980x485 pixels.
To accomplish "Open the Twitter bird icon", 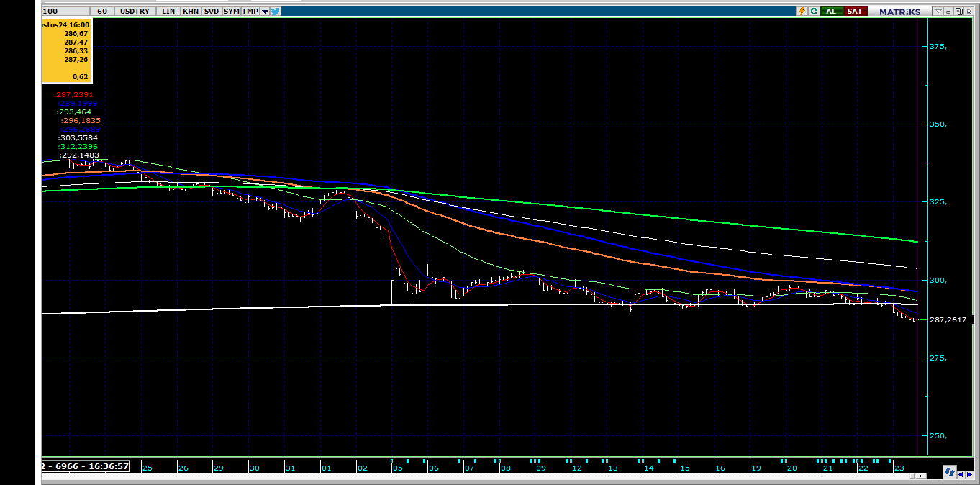I will (276, 12).
